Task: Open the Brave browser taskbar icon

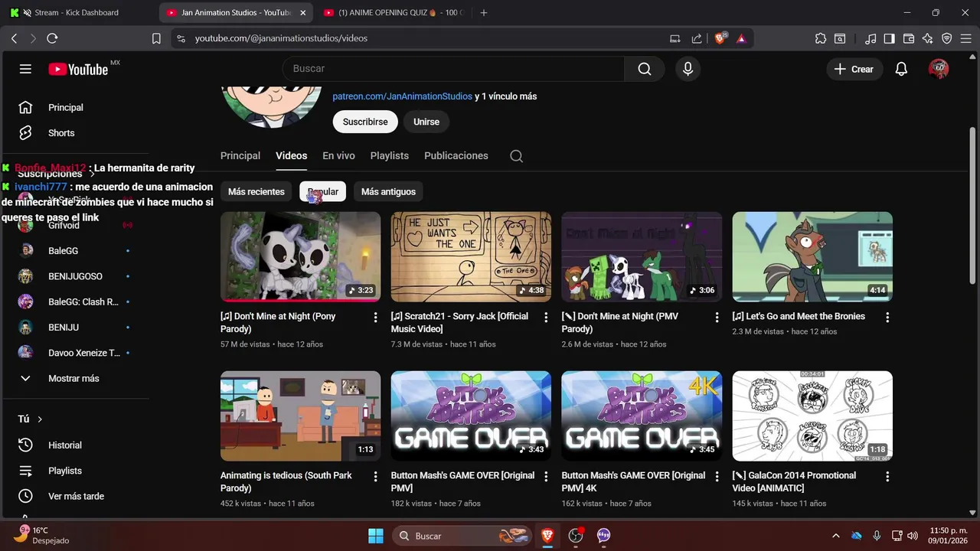Action: pos(547,536)
